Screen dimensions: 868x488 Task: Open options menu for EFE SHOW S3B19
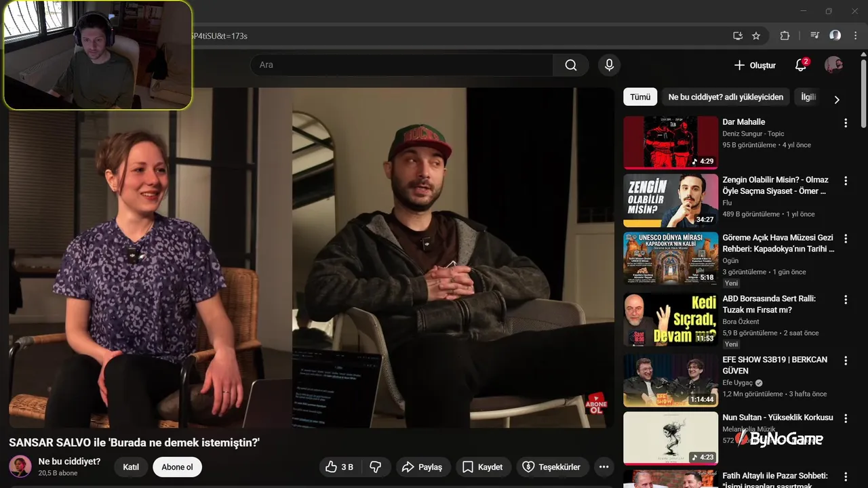(x=845, y=361)
